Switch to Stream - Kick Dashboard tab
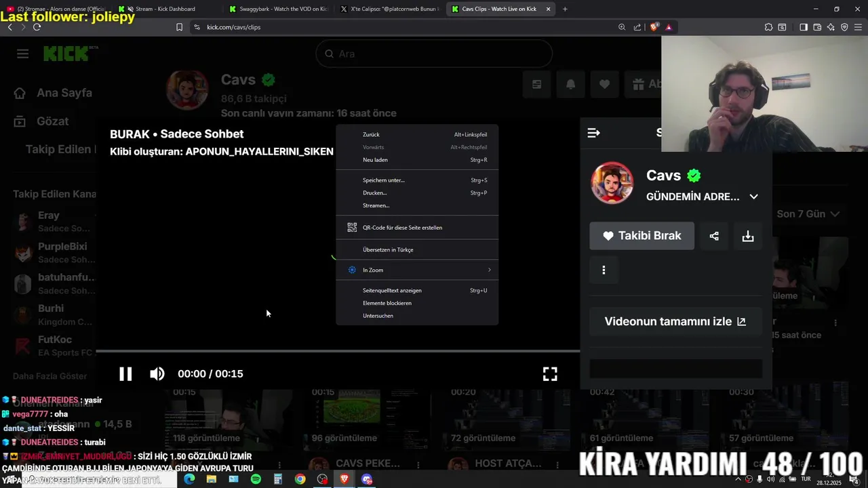The image size is (868, 488). click(x=167, y=9)
